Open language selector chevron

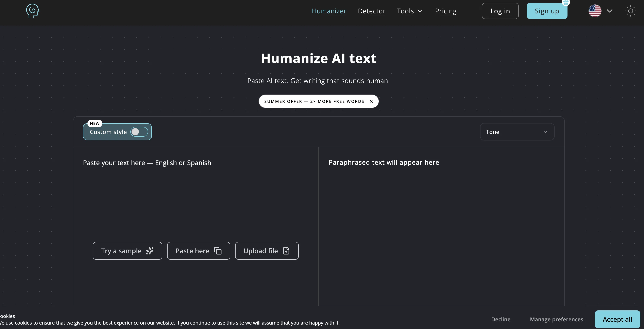[x=610, y=11]
